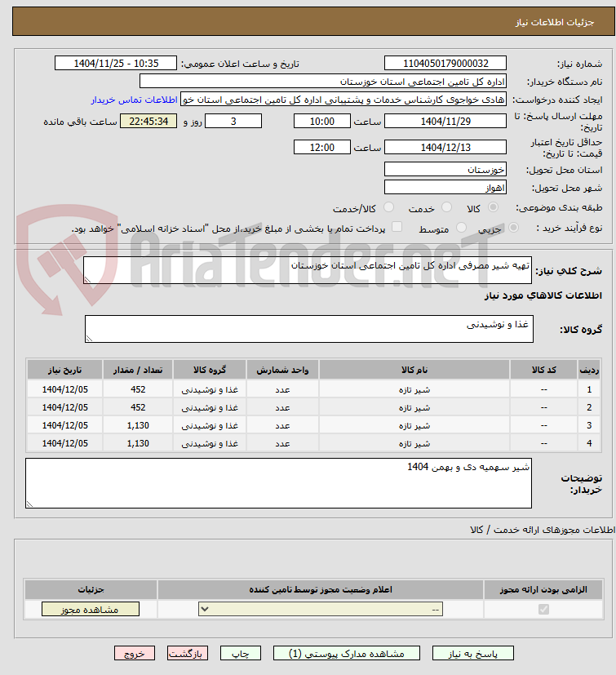Screen dimensions: 616x675
Task: Click the جزئیات اطلاعات نیاز page title
Action: coord(555,22)
